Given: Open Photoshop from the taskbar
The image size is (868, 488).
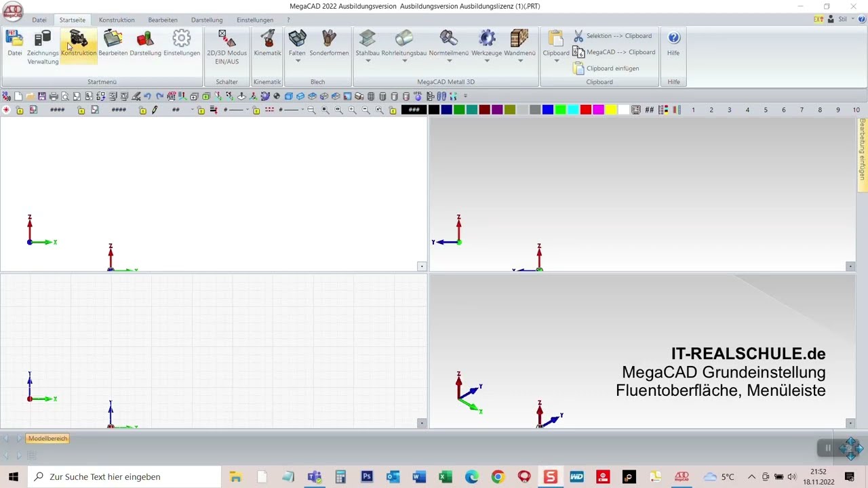Looking at the screenshot, I should pyautogui.click(x=367, y=476).
